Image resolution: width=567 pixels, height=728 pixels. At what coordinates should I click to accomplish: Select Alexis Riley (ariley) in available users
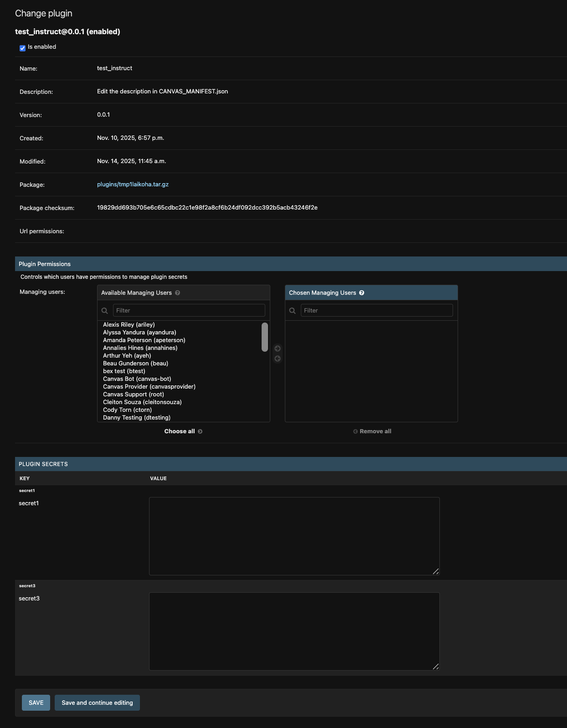tap(129, 325)
